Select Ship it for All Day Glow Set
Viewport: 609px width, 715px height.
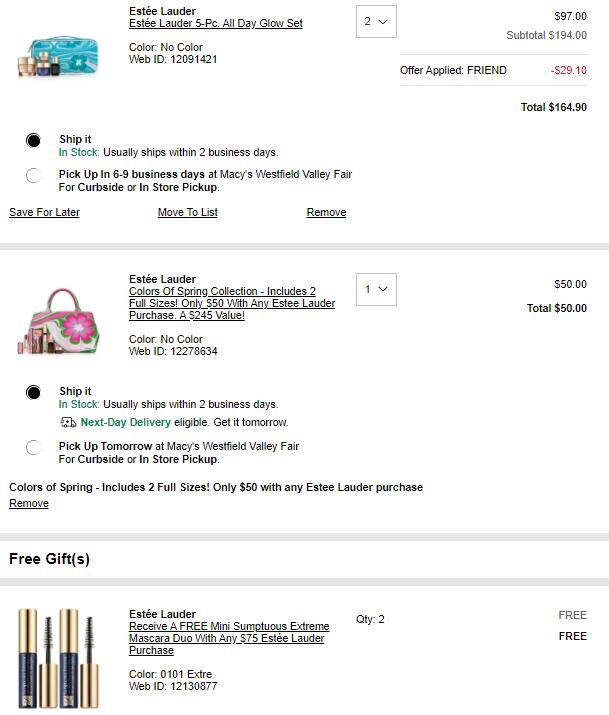pyautogui.click(x=34, y=141)
